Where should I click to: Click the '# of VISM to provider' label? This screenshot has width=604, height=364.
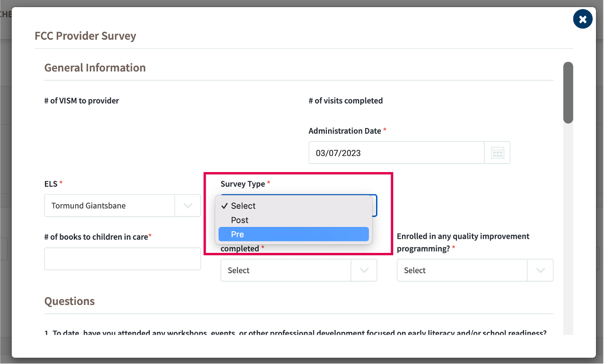point(82,100)
